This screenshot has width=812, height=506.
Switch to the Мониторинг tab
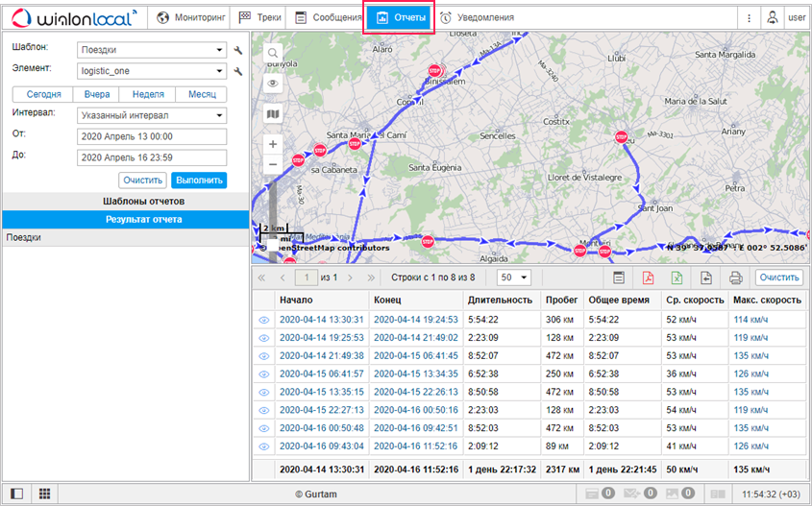192,17
